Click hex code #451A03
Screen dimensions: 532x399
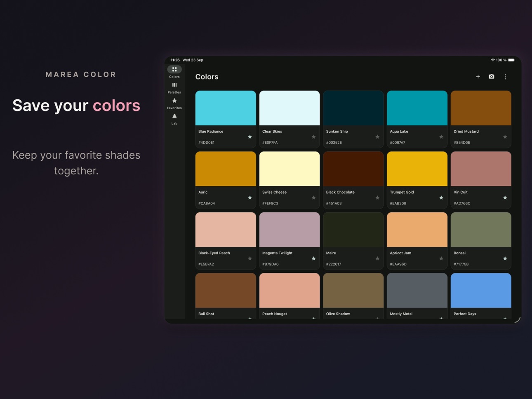tap(334, 203)
